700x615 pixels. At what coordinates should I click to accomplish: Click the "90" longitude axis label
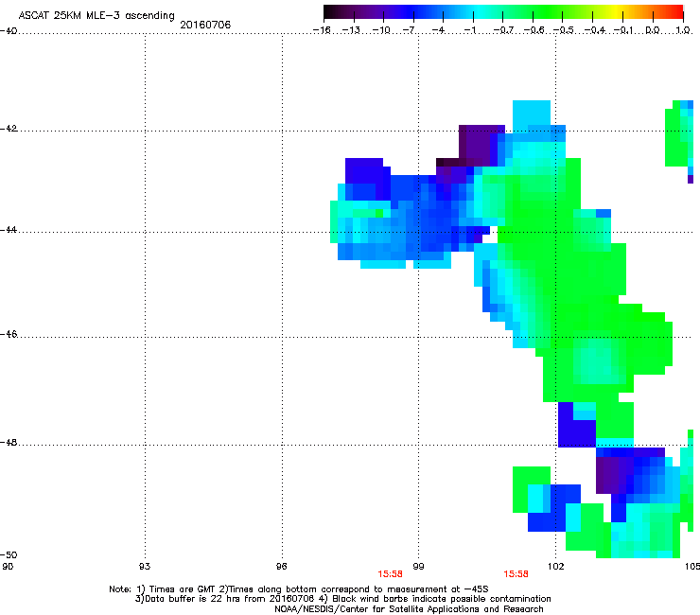click(x=8, y=567)
